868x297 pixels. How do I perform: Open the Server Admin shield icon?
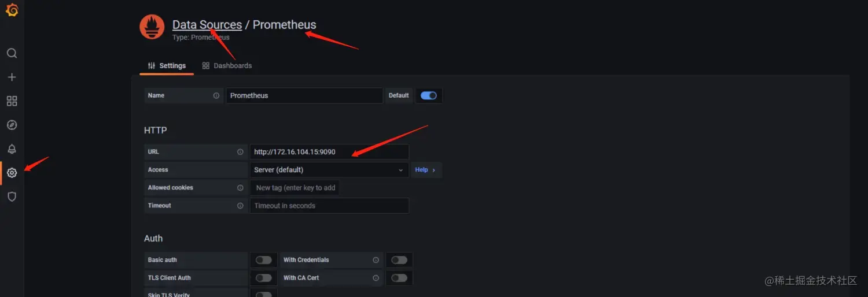click(12, 196)
